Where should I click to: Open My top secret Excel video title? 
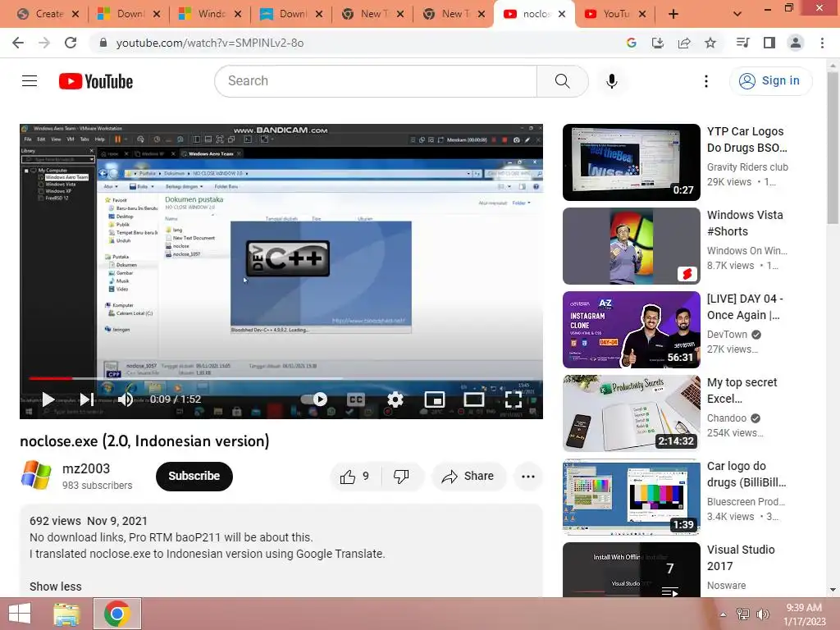[x=742, y=390]
